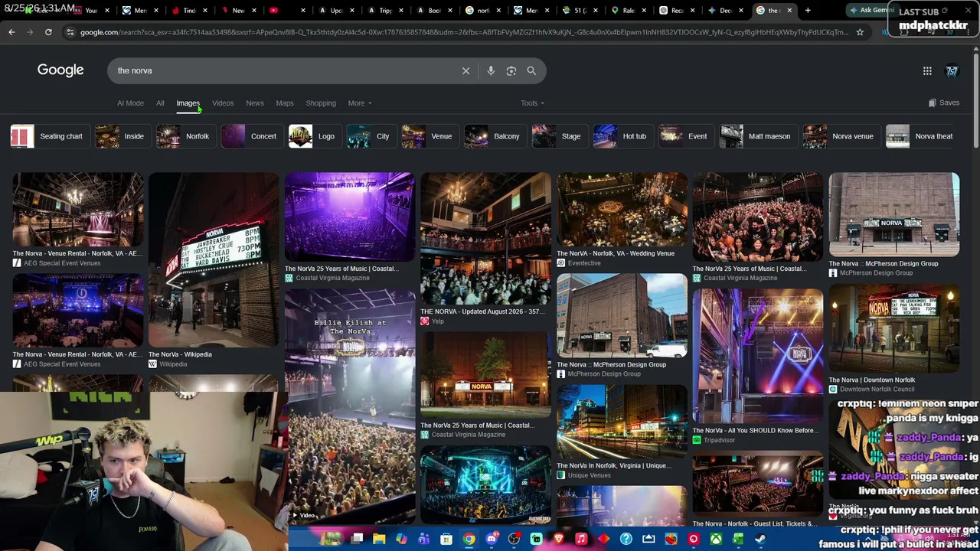The height and width of the screenshot is (551, 980).
Task: Open the Google apps grid
Action: (927, 71)
